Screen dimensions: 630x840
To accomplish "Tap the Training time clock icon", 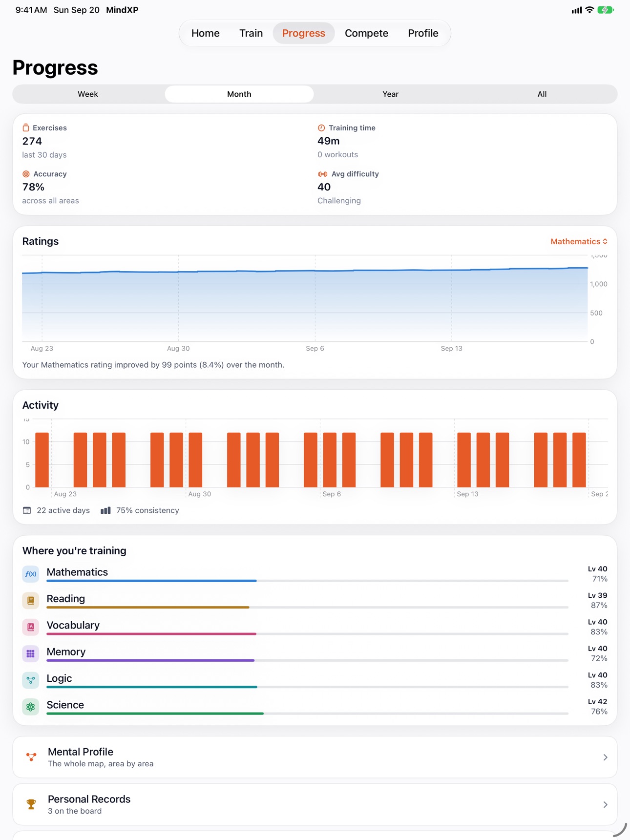I will [321, 128].
